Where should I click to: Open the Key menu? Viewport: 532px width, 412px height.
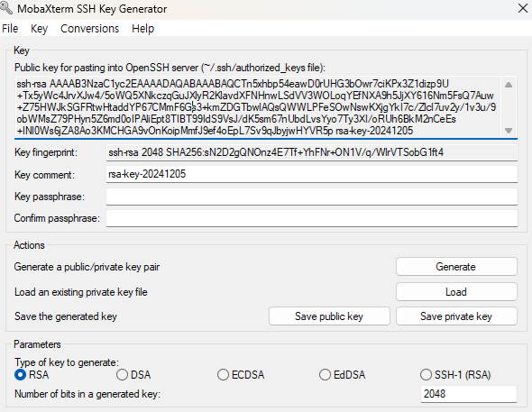click(39, 29)
